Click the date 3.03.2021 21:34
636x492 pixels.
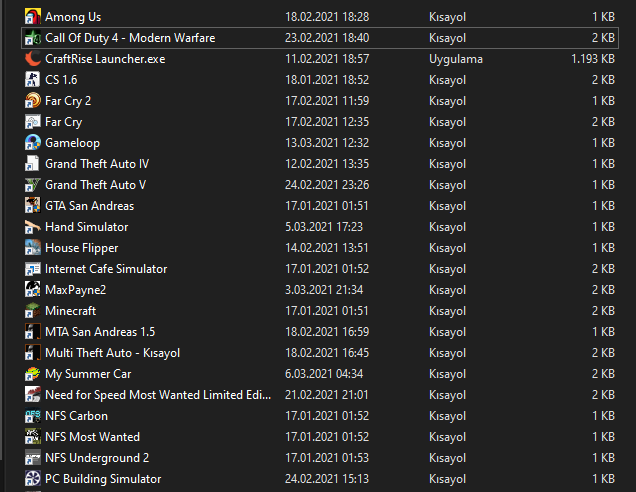coord(324,290)
